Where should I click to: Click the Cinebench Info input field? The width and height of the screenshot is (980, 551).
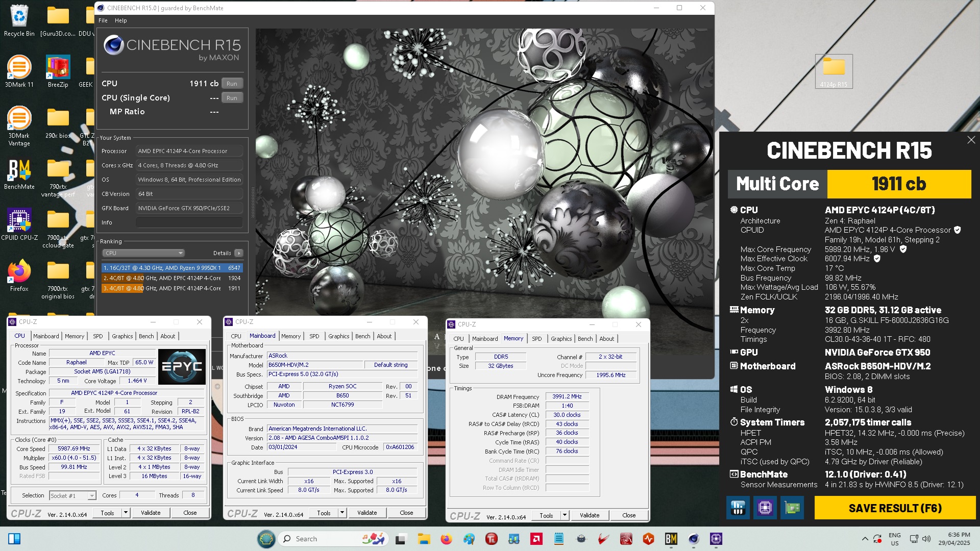click(189, 222)
